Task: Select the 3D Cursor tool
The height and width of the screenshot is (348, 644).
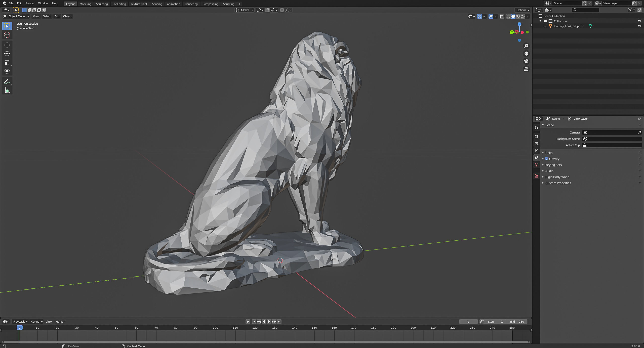Action: [x=7, y=35]
